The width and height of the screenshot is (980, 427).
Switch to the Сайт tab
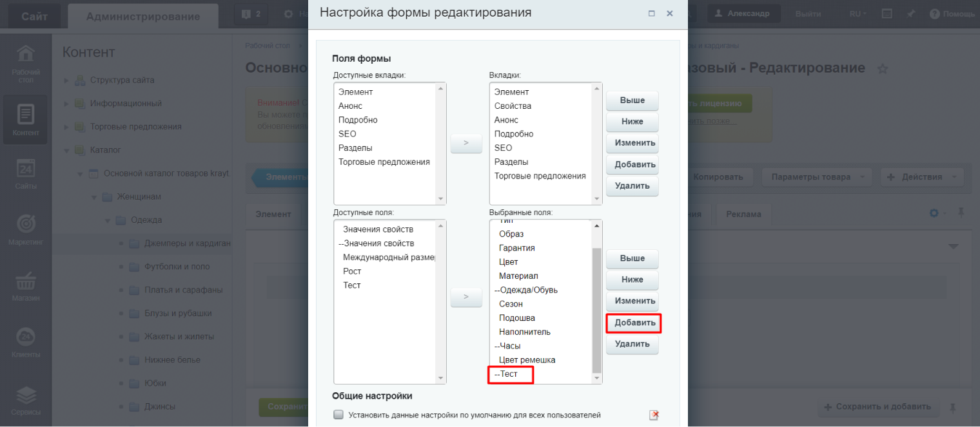click(34, 16)
